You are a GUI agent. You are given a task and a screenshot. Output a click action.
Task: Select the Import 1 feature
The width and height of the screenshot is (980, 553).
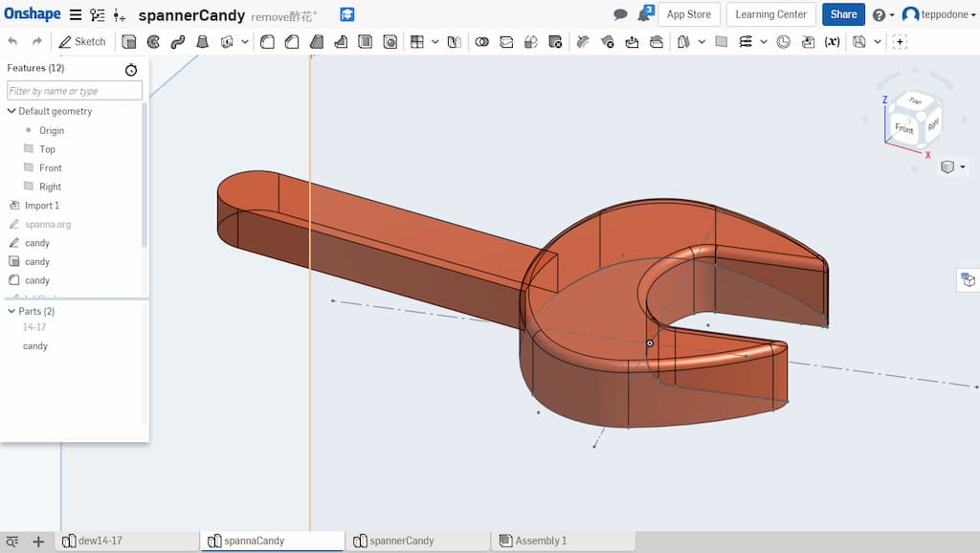tap(42, 205)
